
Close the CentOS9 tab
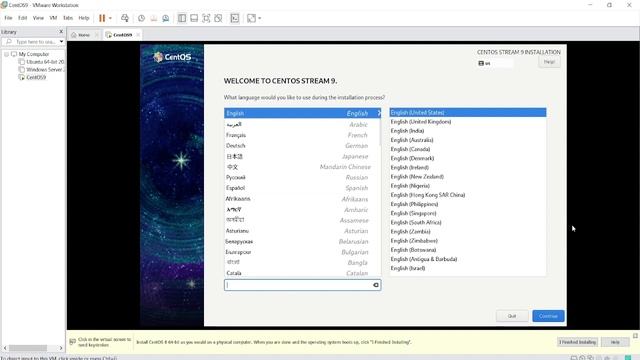(138, 35)
